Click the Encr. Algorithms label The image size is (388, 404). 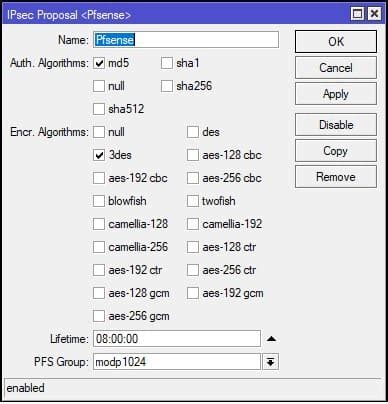click(49, 132)
